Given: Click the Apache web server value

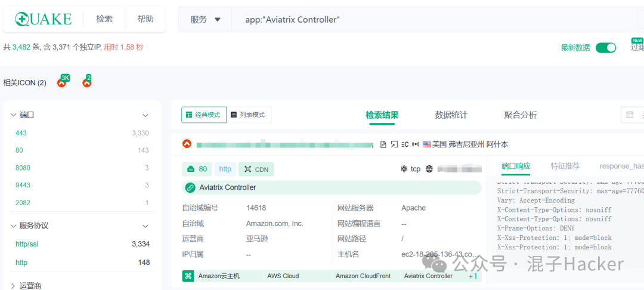Looking at the screenshot, I should tap(414, 208).
